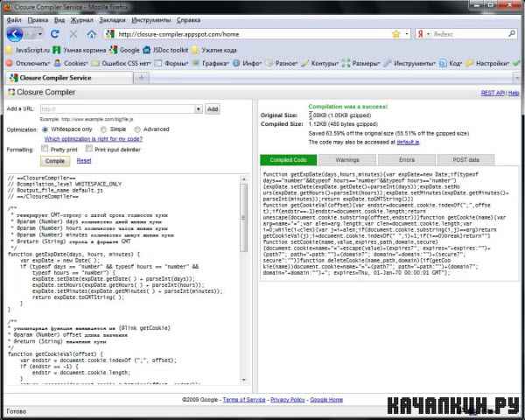Viewport: 525px width, 420px height.
Task: Select Simple optimization
Action: click(103, 129)
